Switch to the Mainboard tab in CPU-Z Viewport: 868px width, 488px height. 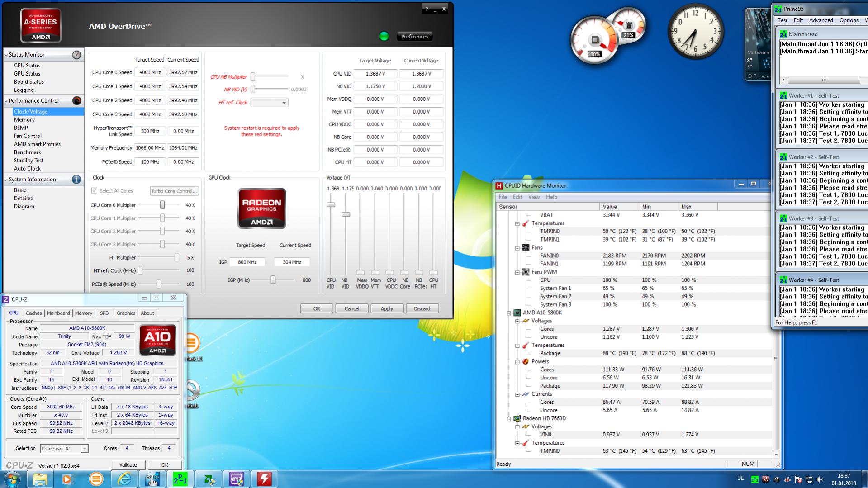pos(58,313)
